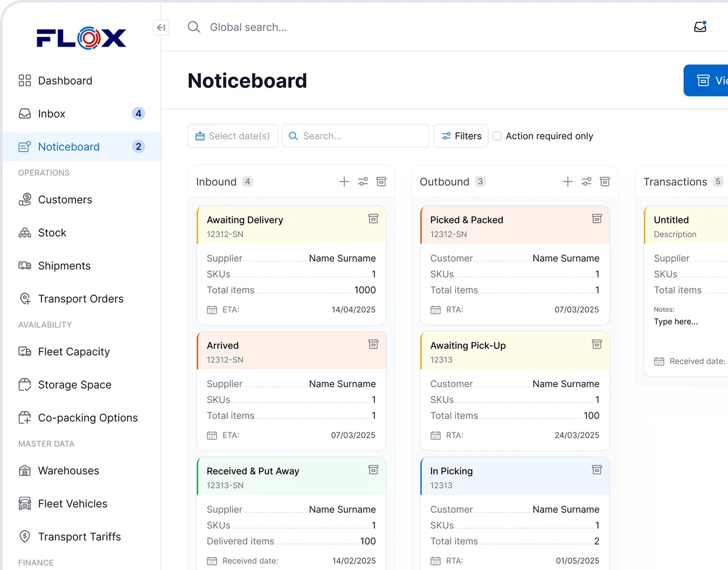
Task: Click the archive icon in Inbound header
Action: point(381,181)
